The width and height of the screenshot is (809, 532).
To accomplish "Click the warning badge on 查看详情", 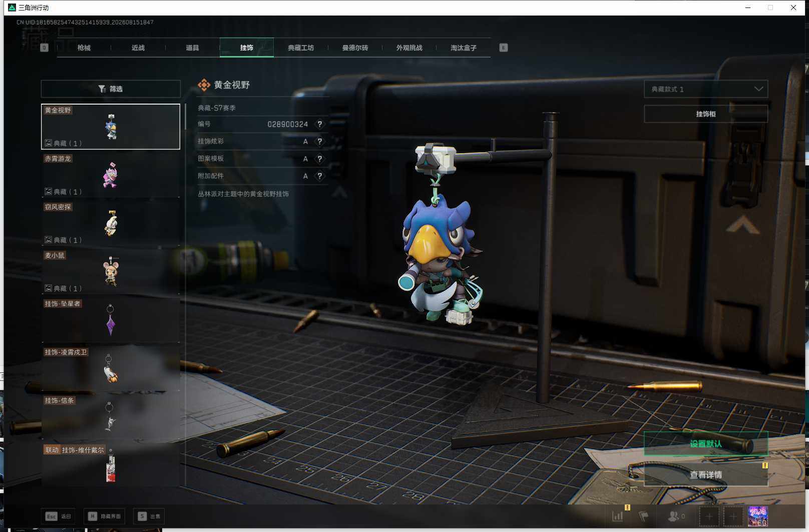I will coord(765,465).
